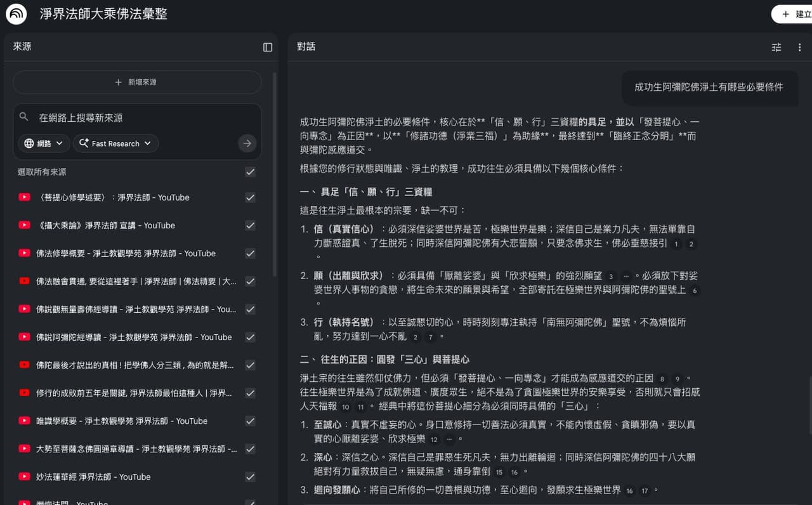Click the search magnifier icon

pos(24,117)
